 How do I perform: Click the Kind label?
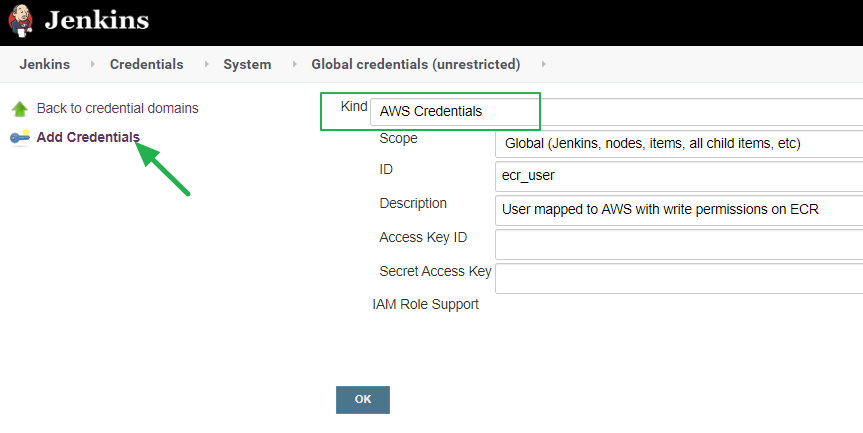click(x=354, y=106)
